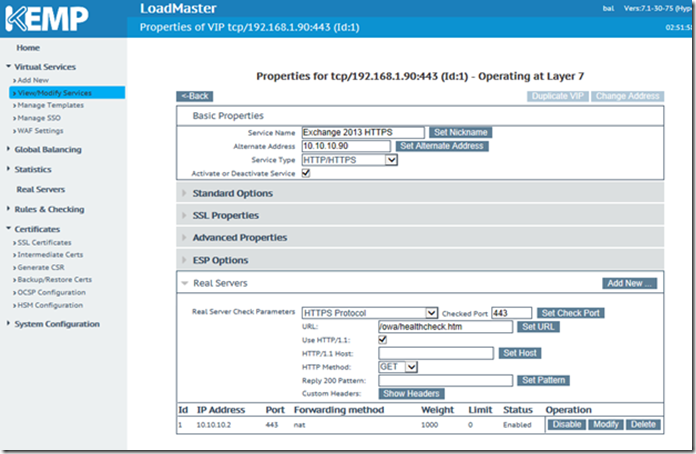Click the HTTP/1.1 Host field
The width and height of the screenshot is (696, 454).
pos(436,353)
